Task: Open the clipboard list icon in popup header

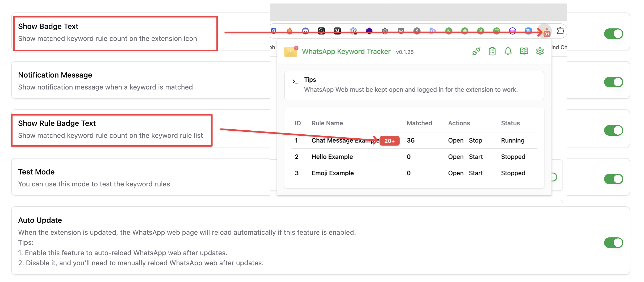Action: (492, 51)
